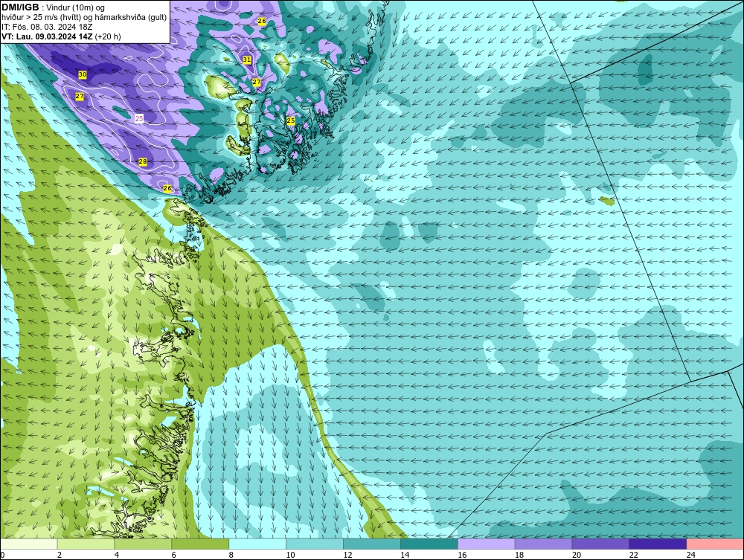Click the legend tick value 10
Screen dimensions: 744x560
point(290,555)
